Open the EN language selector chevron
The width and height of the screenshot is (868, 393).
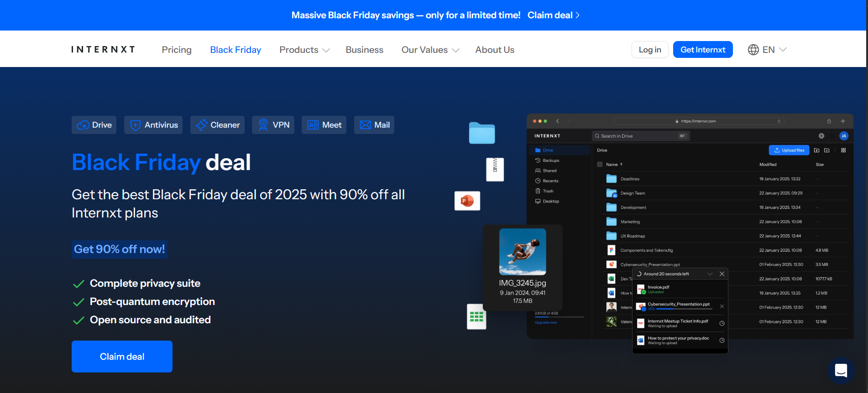pyautogui.click(x=783, y=50)
